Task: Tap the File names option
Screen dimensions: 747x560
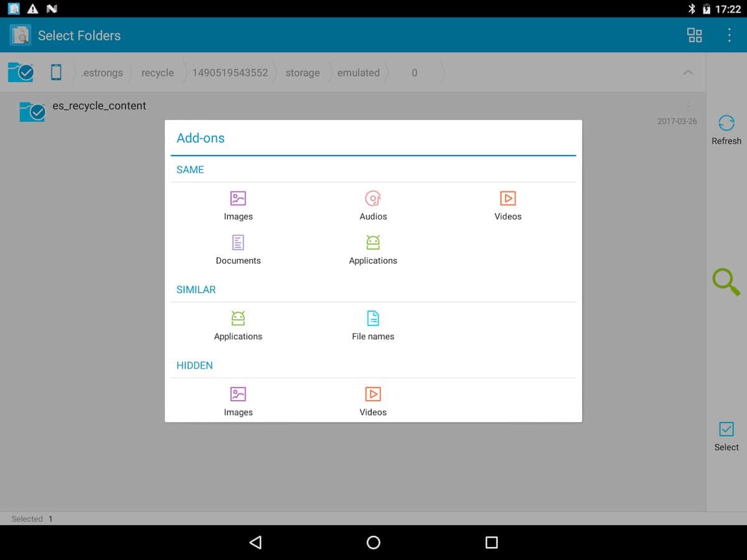Action: (x=373, y=326)
